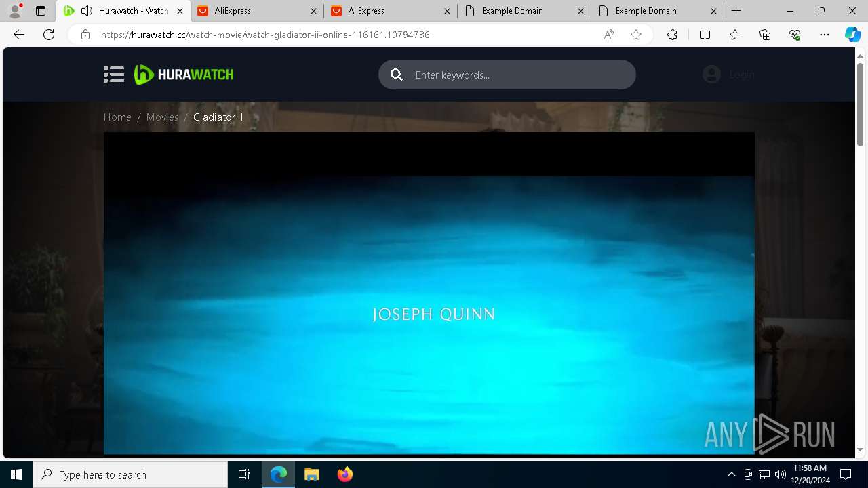868x488 pixels.
Task: Open File Explorer from the taskbar
Action: click(x=312, y=474)
